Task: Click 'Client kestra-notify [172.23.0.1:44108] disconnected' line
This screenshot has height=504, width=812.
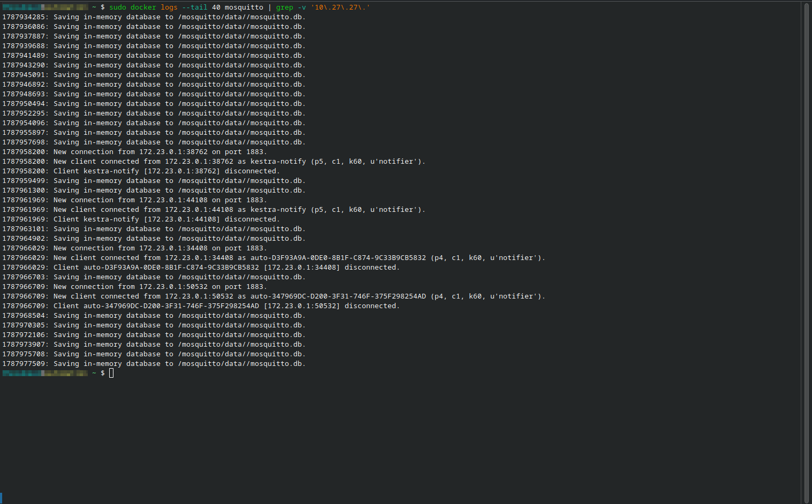Action: coord(141,219)
